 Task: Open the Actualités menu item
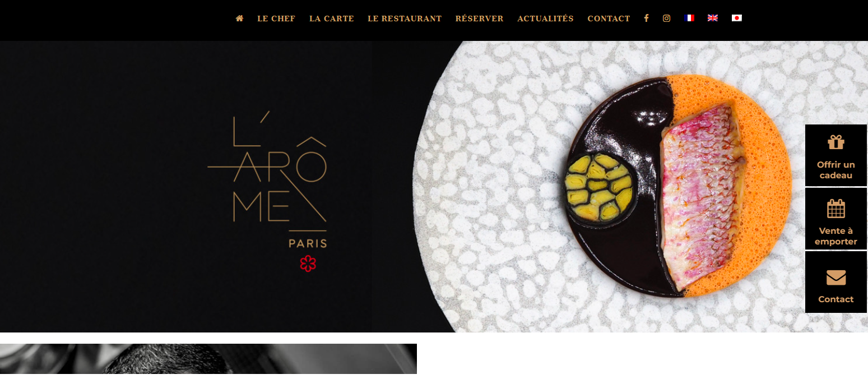tap(545, 19)
